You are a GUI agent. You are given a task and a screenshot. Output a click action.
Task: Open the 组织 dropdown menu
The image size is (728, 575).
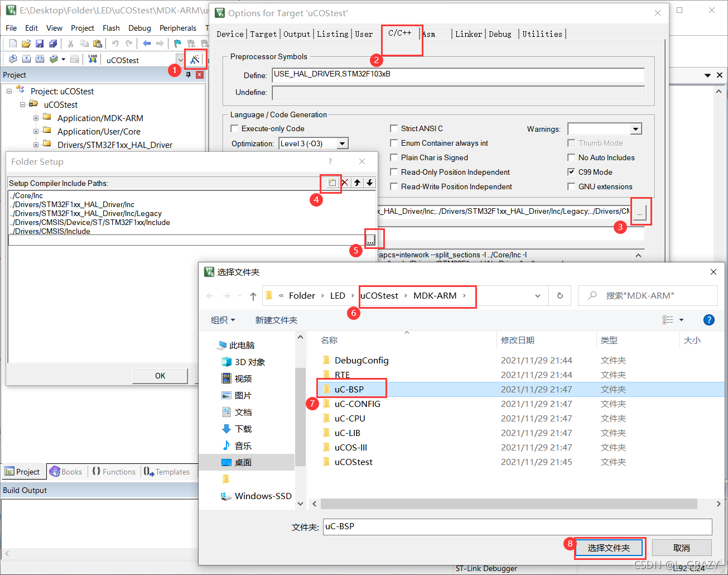tap(223, 320)
